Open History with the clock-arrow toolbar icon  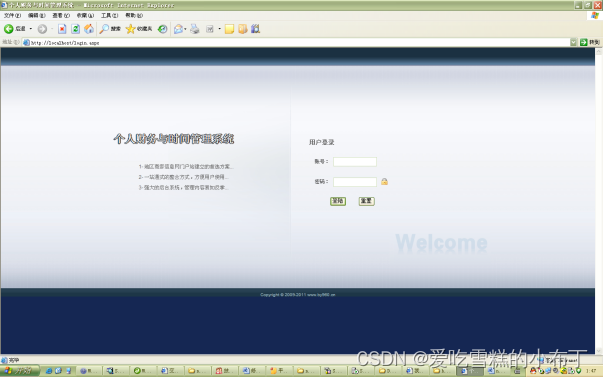163,29
